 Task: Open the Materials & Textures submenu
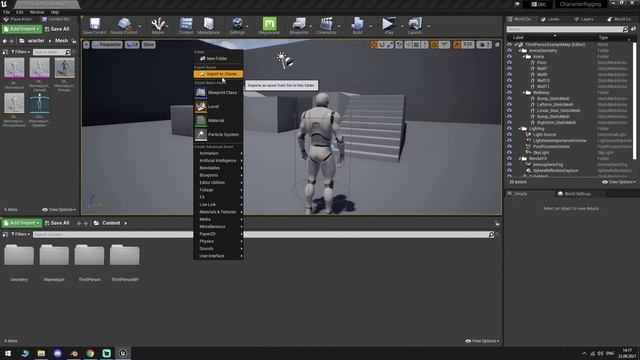click(218, 212)
